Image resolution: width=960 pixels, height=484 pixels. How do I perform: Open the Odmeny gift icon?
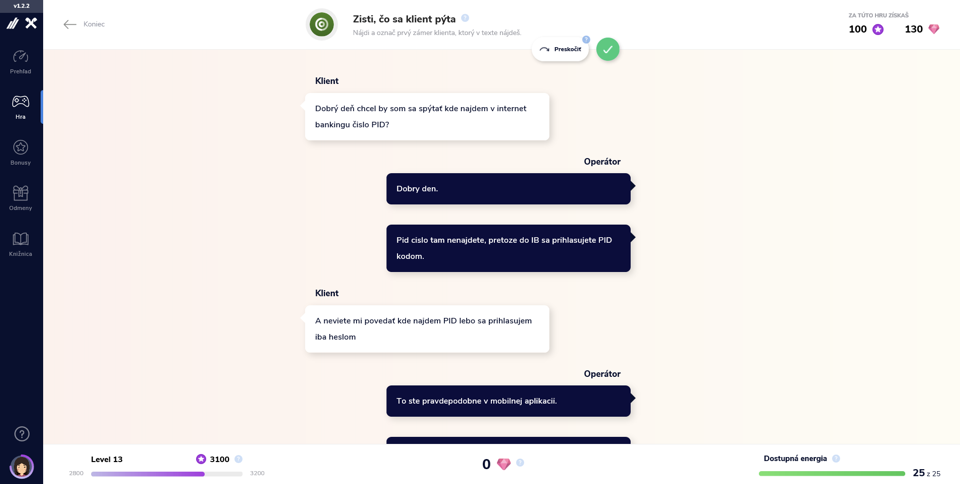[x=21, y=193]
